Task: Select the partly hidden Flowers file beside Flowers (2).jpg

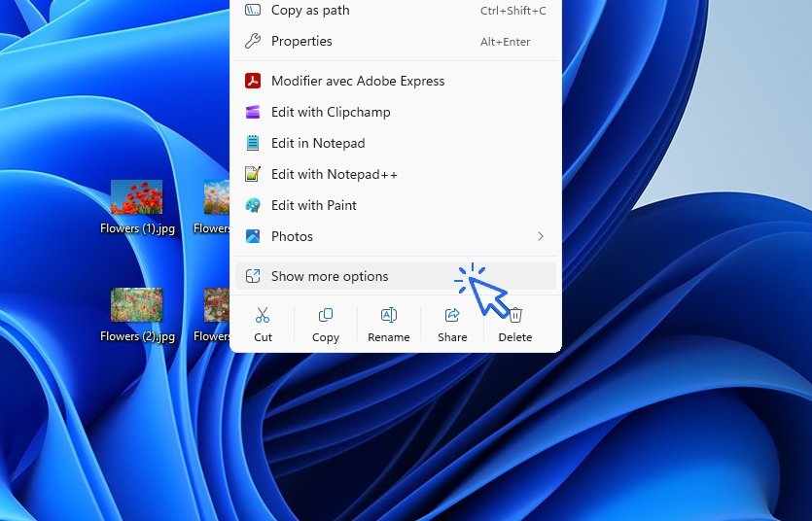Action: [x=216, y=306]
